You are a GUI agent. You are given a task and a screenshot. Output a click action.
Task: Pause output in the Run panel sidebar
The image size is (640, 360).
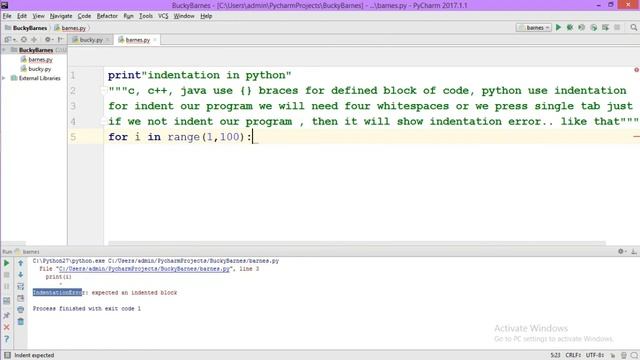[x=7, y=287]
